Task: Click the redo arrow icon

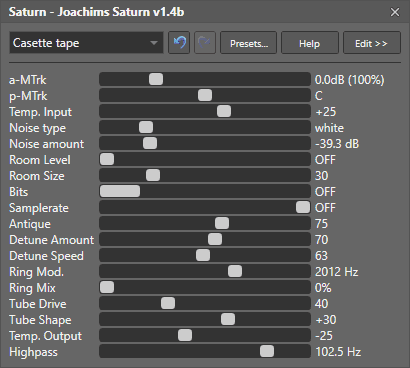Action: pos(205,43)
